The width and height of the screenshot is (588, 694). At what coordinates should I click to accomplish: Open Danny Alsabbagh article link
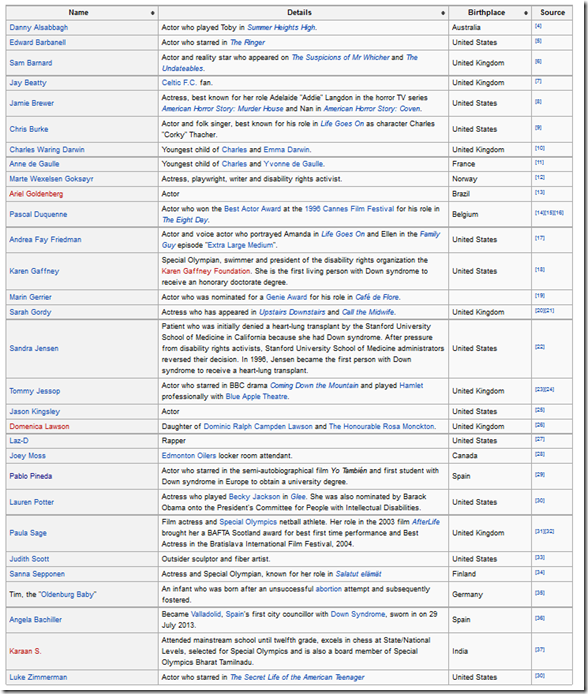point(39,27)
